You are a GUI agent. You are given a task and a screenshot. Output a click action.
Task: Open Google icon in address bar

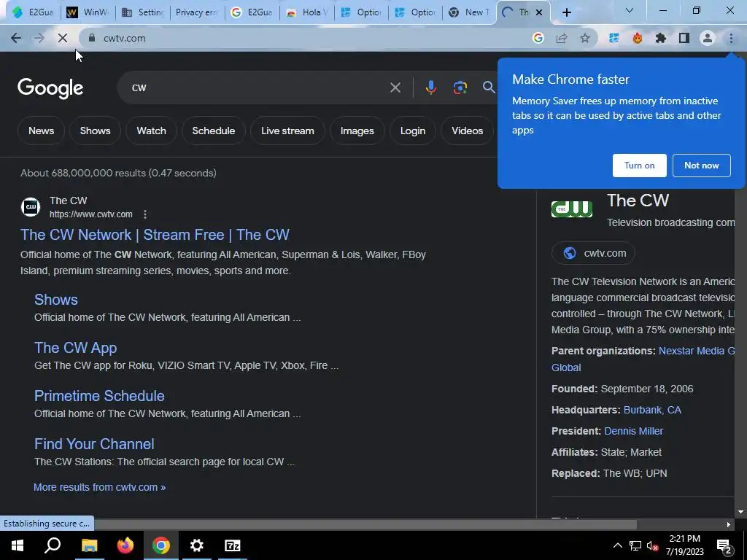tap(538, 38)
